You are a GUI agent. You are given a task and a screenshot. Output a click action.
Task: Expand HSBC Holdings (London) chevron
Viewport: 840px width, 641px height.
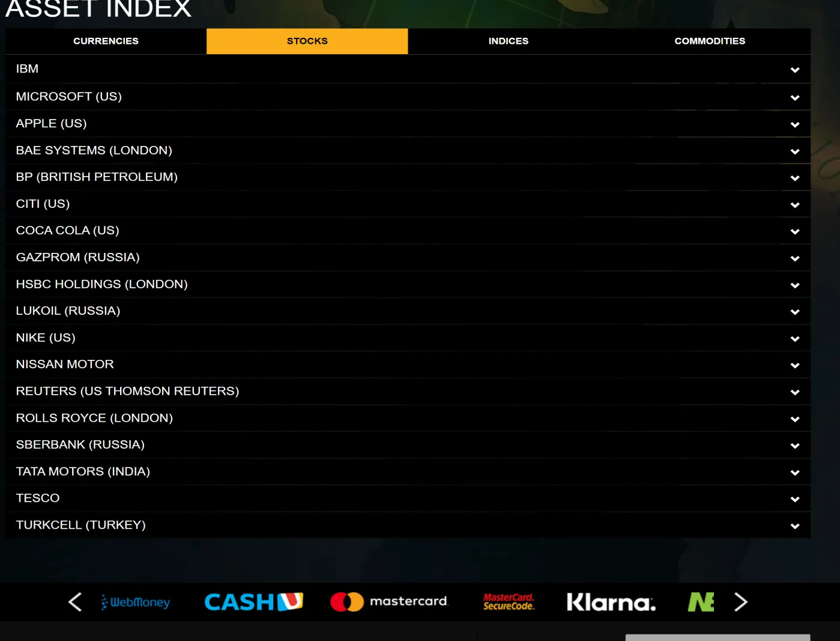tap(795, 285)
